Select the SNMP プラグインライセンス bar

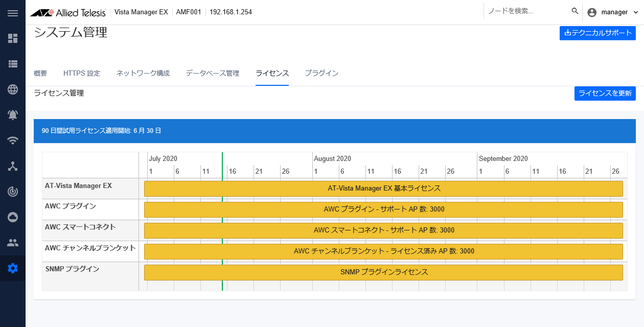coord(383,272)
